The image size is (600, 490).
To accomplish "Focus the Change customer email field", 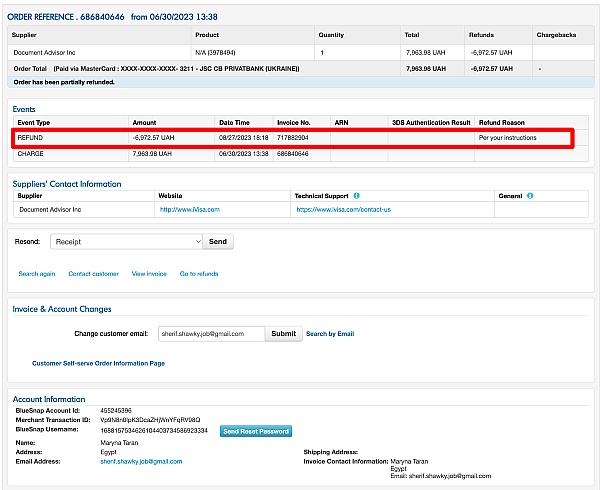I will [211, 334].
